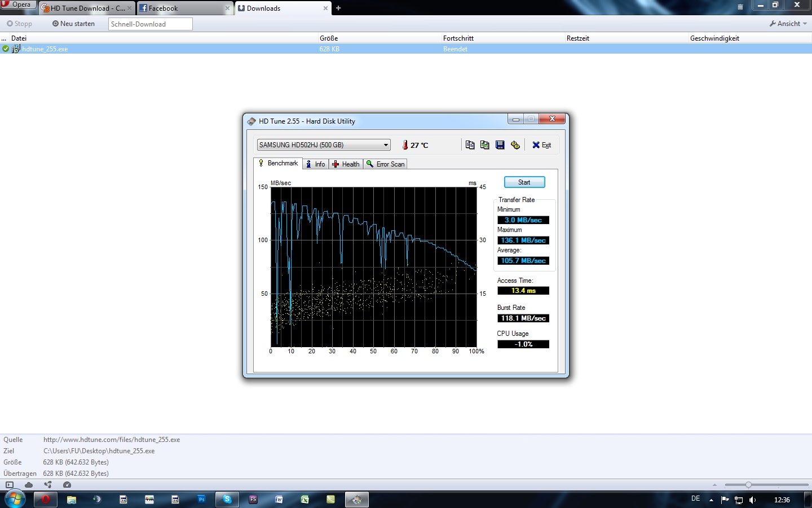Viewport: 812px width, 508px height.
Task: Sort downloads by Fortschritt column
Action: click(x=503, y=38)
